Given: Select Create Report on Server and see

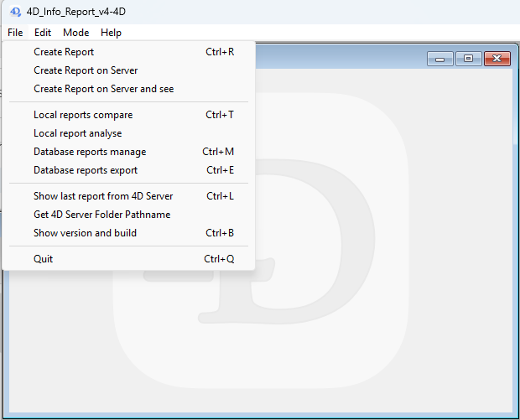Looking at the screenshot, I should pos(104,89).
